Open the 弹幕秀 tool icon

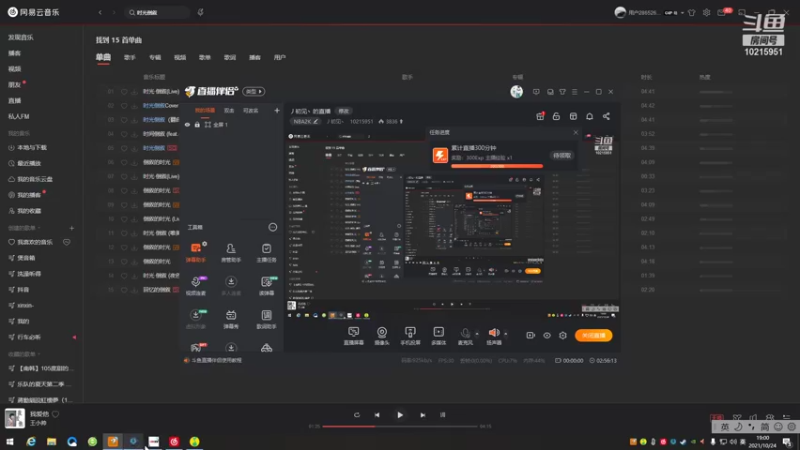point(231,319)
